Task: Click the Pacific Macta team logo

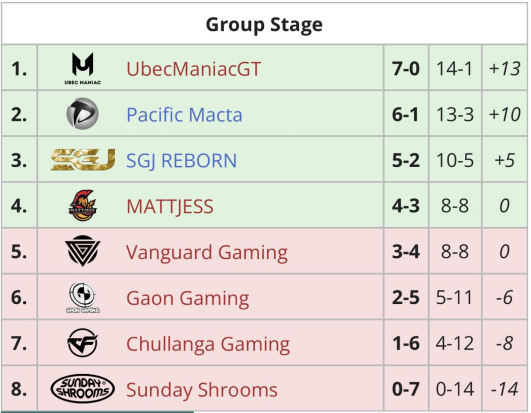Action: pyautogui.click(x=83, y=114)
